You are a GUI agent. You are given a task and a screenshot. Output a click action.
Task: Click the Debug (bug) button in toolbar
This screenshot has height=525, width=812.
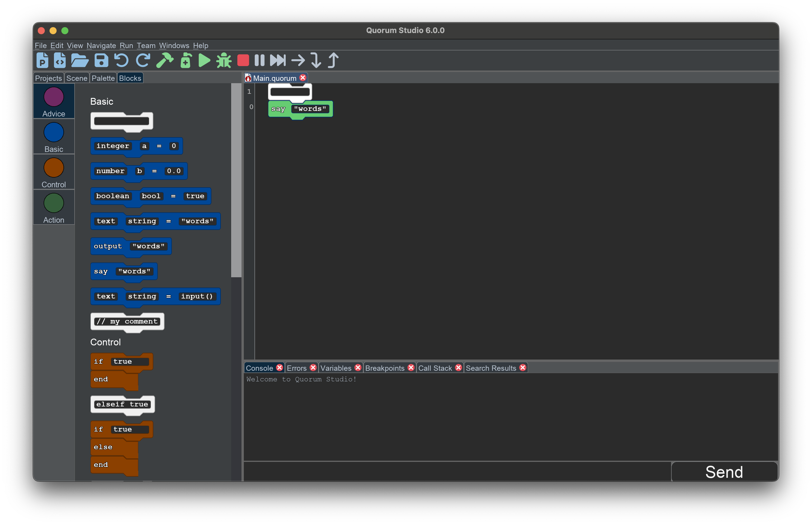coord(224,60)
